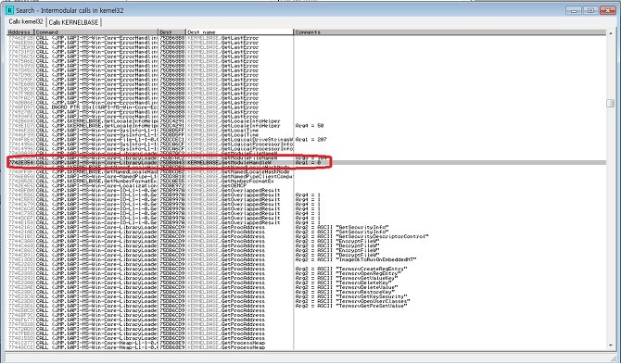The image size is (621, 364).
Task: Select the Calls kernel32 tab
Action: pos(26,21)
